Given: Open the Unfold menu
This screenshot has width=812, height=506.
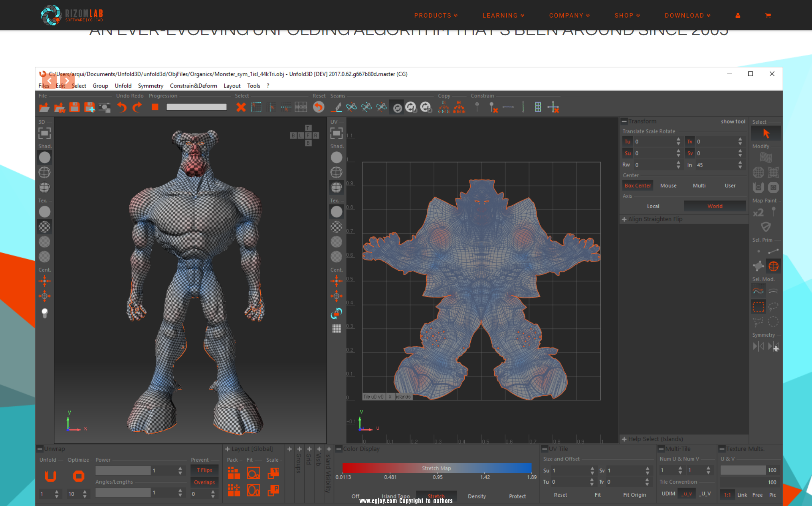Looking at the screenshot, I should point(123,86).
